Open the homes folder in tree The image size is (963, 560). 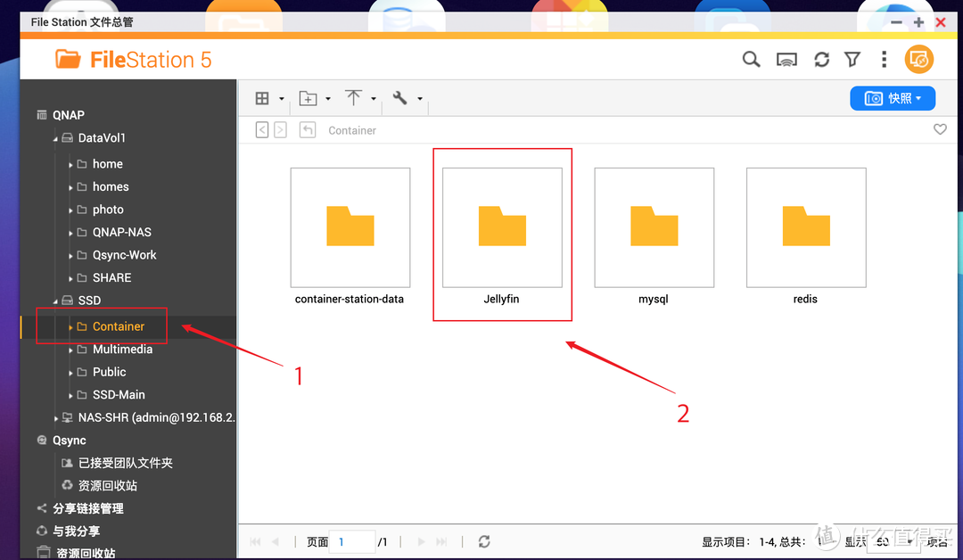tap(111, 186)
